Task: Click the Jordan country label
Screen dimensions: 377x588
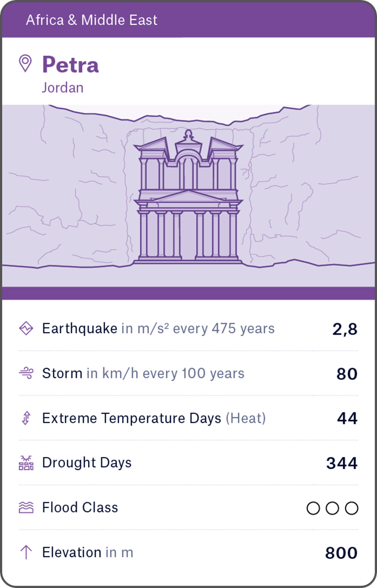Action: tap(63, 88)
